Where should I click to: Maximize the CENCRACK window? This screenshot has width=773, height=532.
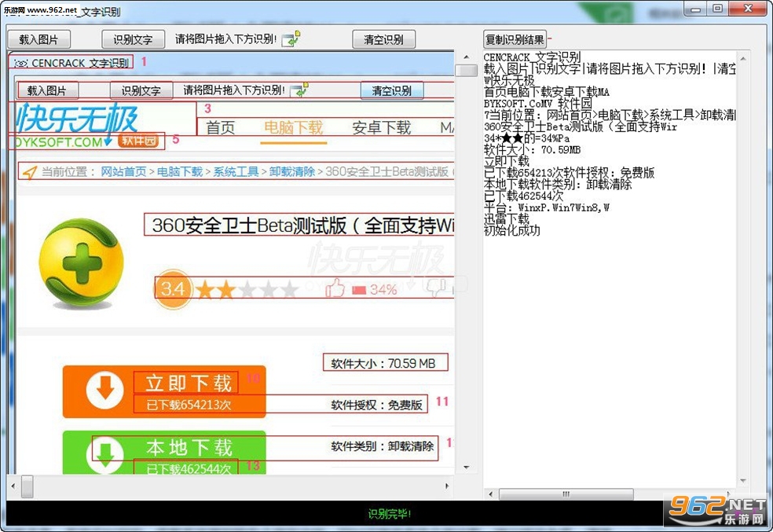718,9
